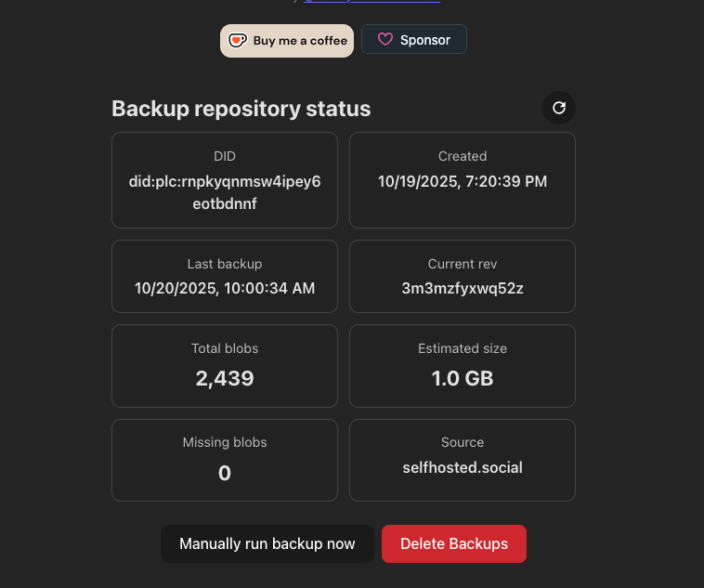This screenshot has width=704, height=588.
Task: Click the 1.0 GB estimated size value
Action: (463, 378)
